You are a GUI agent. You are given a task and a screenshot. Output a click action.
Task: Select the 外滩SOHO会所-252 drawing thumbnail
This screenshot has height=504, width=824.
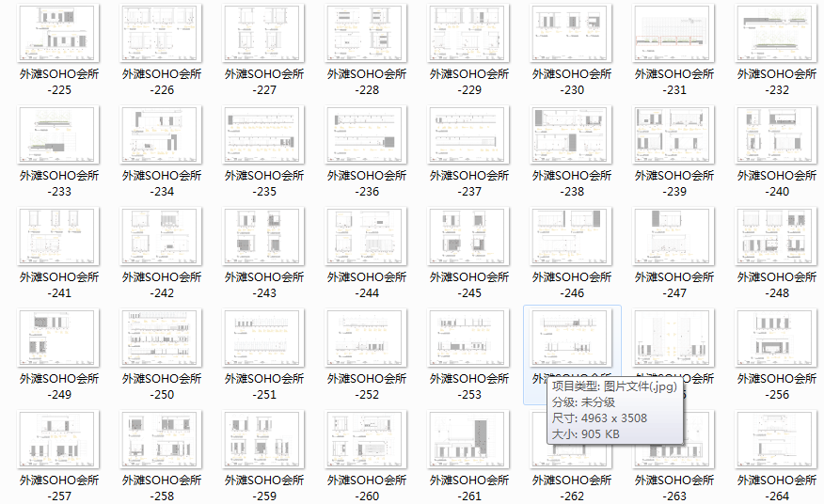366,338
